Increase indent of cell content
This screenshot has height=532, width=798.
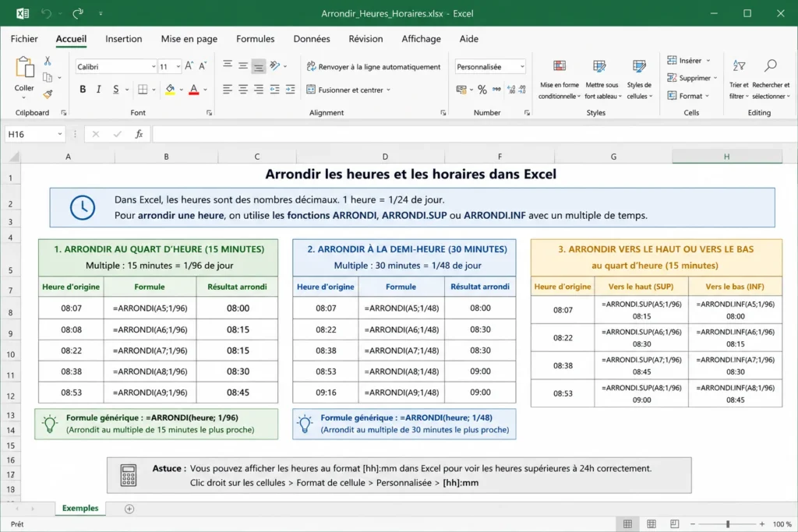point(290,90)
